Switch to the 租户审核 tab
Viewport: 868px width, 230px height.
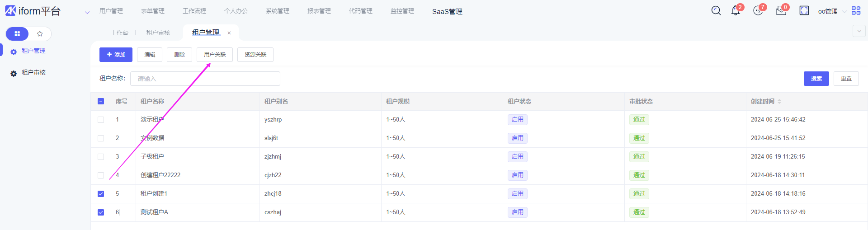(158, 33)
